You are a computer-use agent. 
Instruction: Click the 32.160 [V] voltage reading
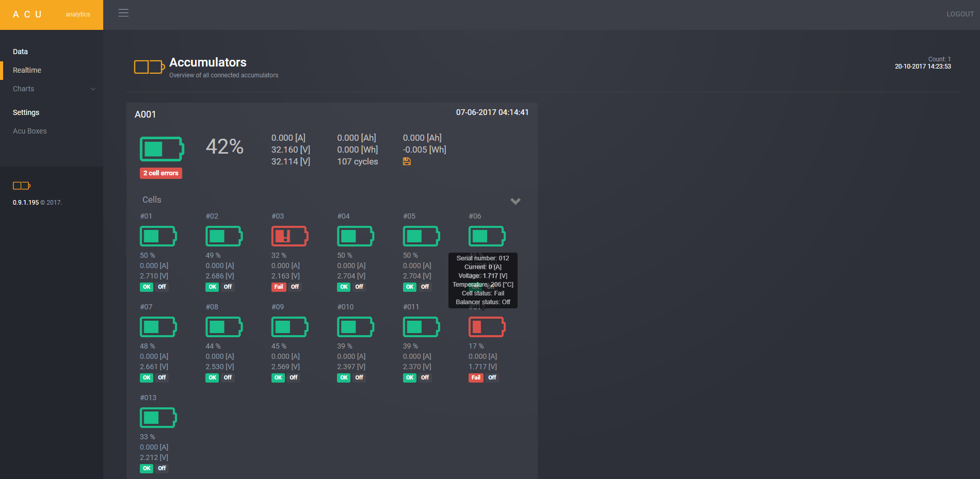pyautogui.click(x=291, y=150)
